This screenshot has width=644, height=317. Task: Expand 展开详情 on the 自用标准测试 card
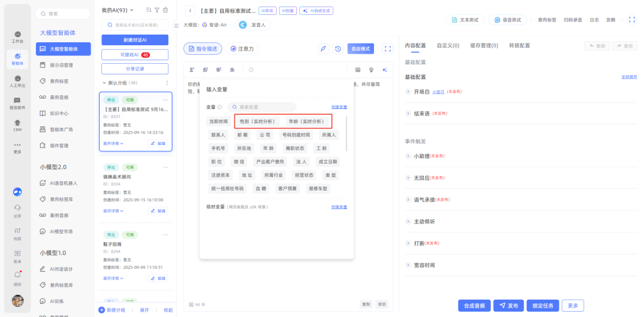coord(113,144)
